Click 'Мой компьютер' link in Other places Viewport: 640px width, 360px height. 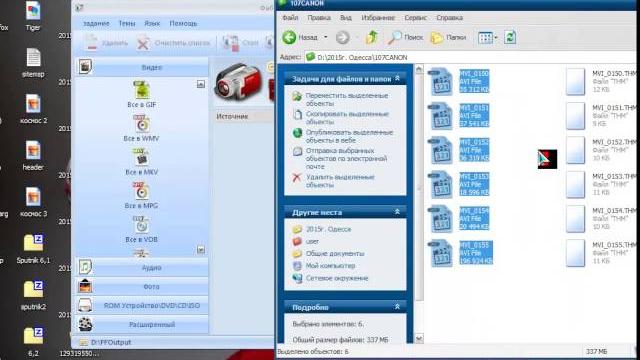331,266
